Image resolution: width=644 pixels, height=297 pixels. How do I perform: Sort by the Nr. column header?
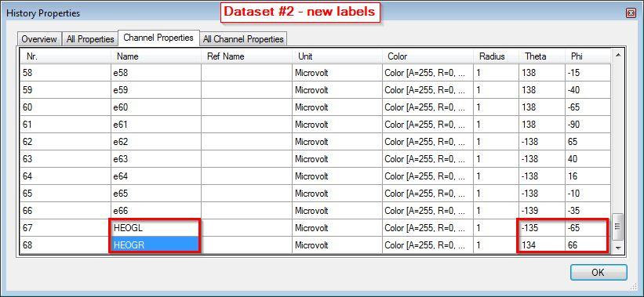coord(66,56)
